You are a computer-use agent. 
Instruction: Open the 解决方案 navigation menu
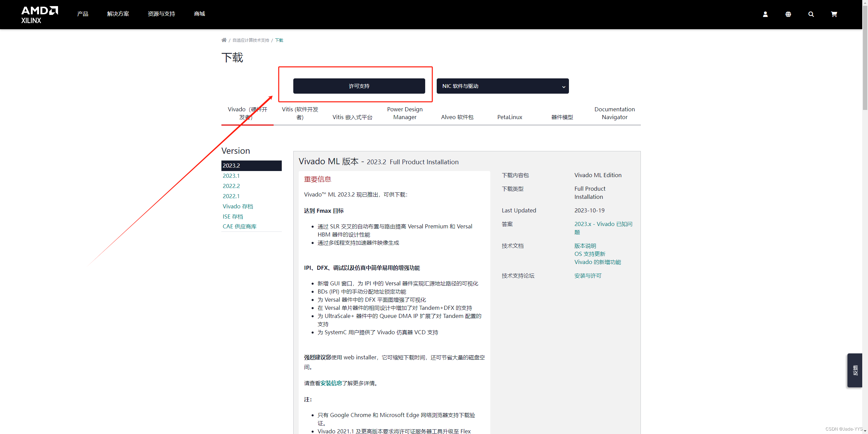(x=118, y=14)
